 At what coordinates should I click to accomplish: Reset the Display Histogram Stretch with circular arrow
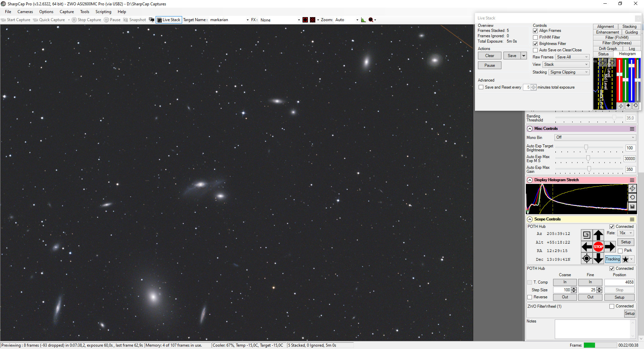coord(632,197)
